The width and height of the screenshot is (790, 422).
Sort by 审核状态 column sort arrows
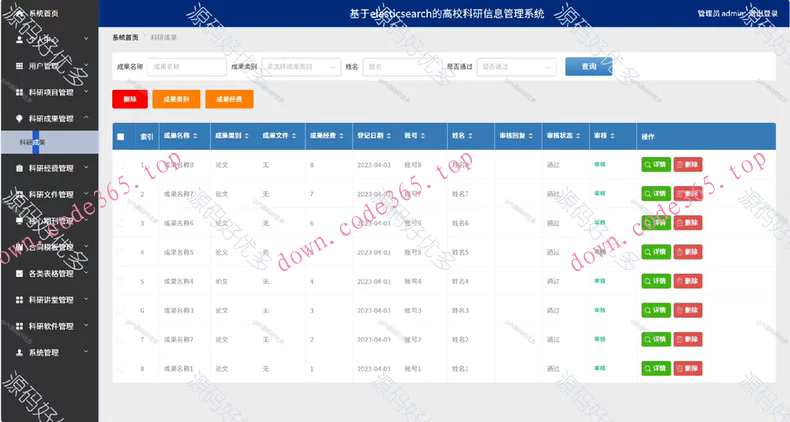point(578,136)
